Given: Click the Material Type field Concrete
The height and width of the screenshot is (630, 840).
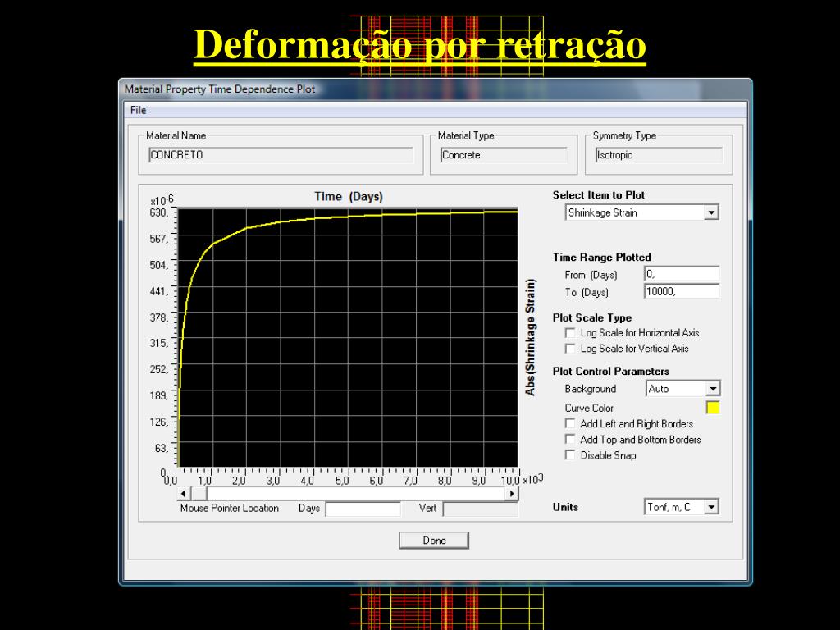Looking at the screenshot, I should click(x=504, y=155).
